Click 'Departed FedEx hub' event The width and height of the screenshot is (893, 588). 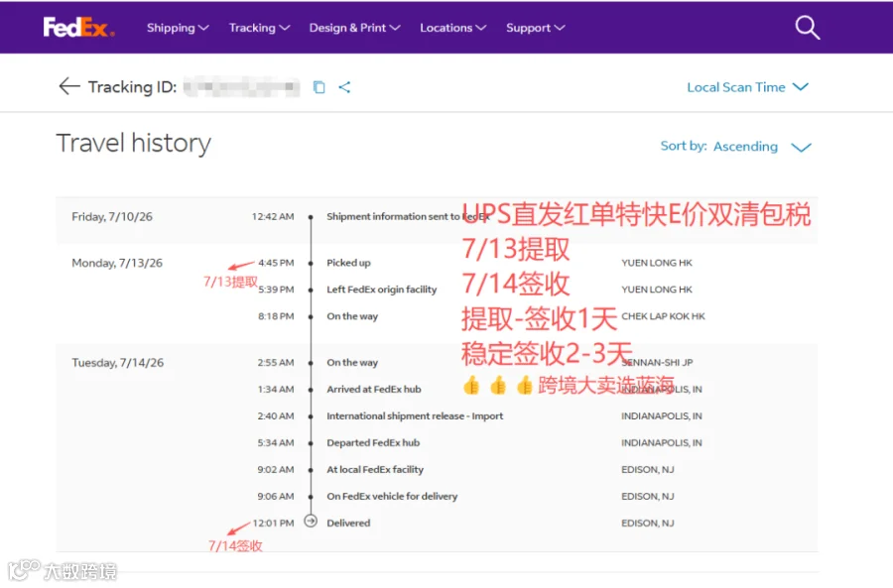pos(373,442)
